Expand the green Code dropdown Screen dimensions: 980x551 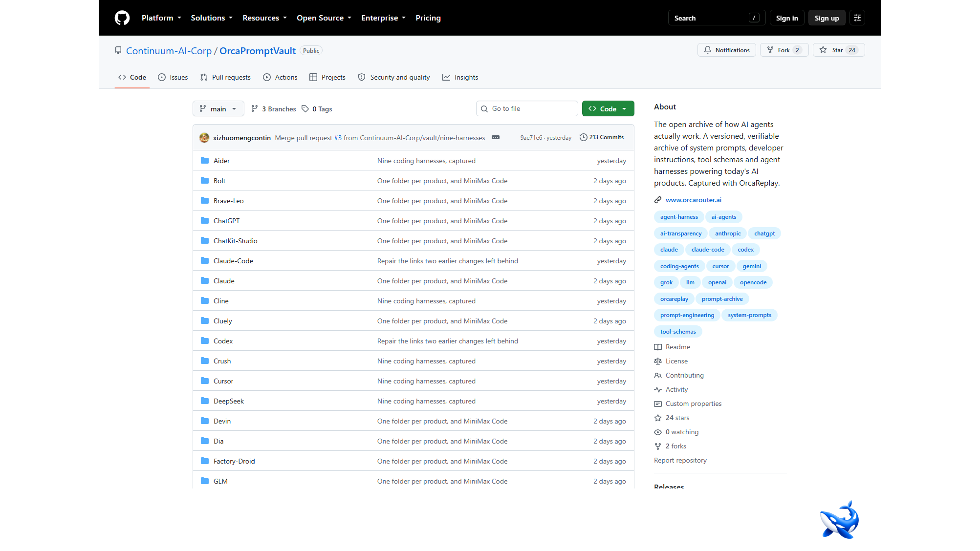coord(608,109)
